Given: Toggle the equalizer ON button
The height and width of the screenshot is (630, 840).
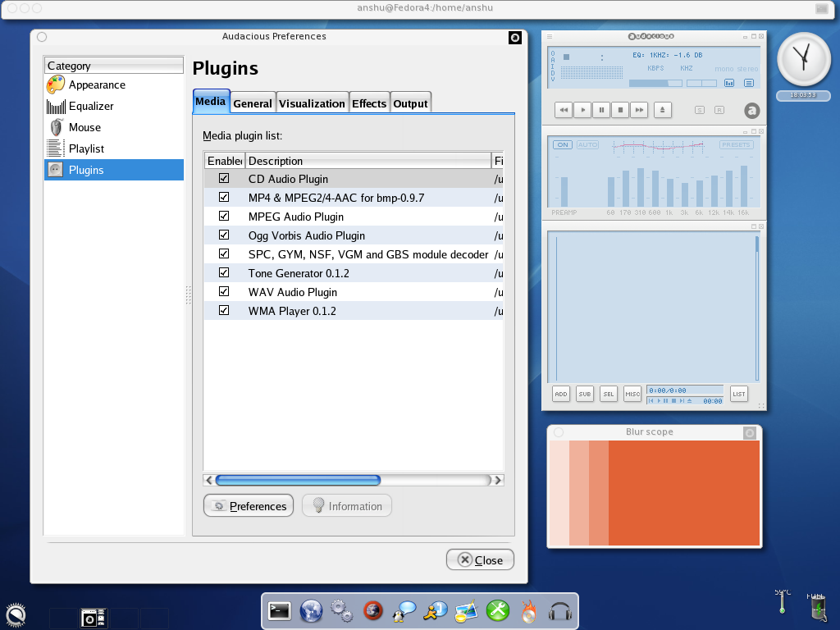Looking at the screenshot, I should 563,144.
